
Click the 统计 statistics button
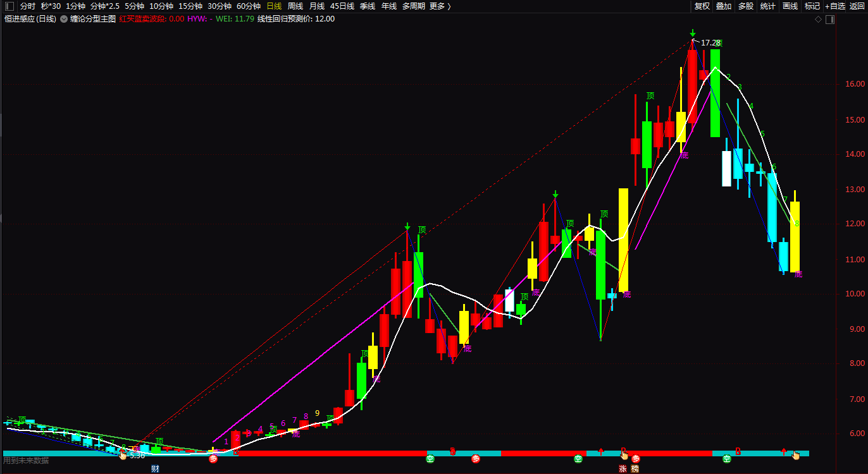tap(768, 6)
